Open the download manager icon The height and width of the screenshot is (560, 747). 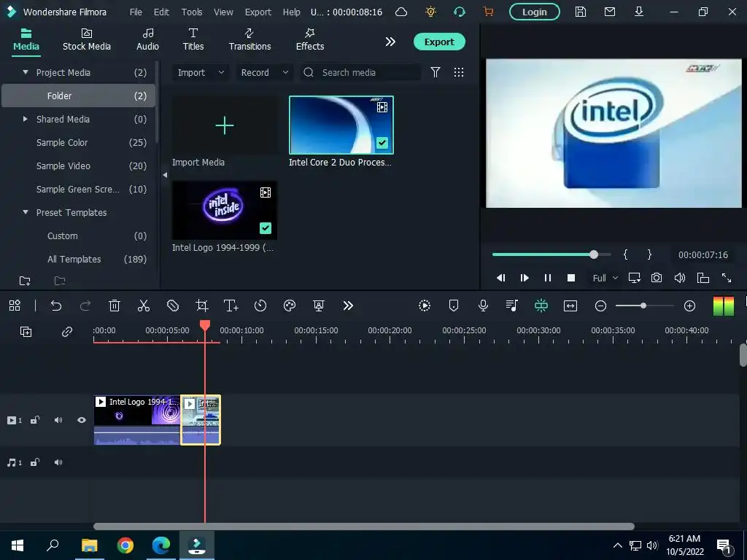639,12
